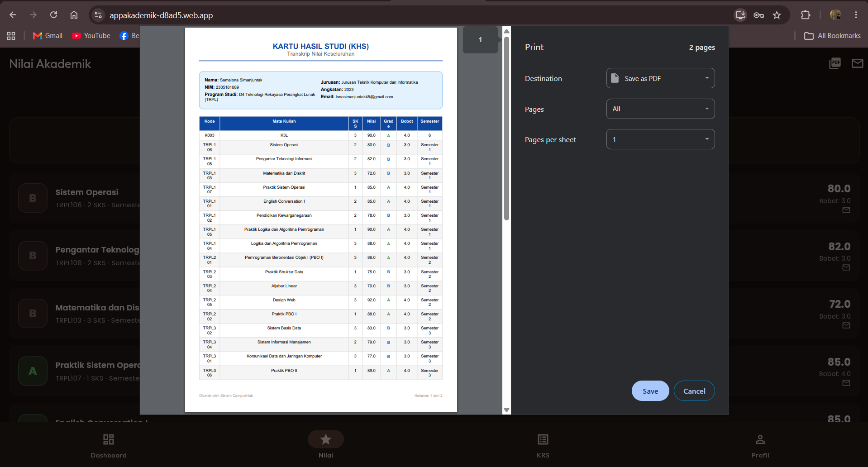The height and width of the screenshot is (467, 868).
Task: Open the YouTube bookmark
Action: [x=91, y=36]
